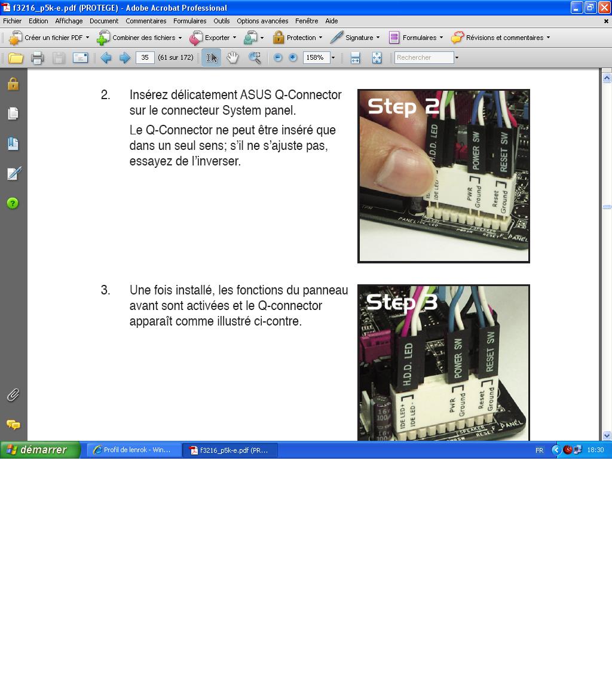Viewport: 612px width, 700px height.
Task: Click Créer un fichier PDF button
Action: [49, 38]
